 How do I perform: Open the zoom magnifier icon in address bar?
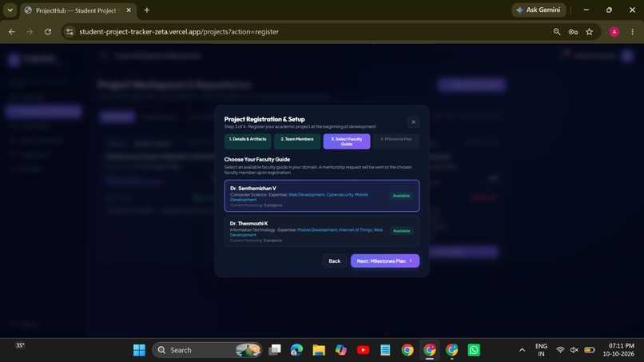pos(557,32)
